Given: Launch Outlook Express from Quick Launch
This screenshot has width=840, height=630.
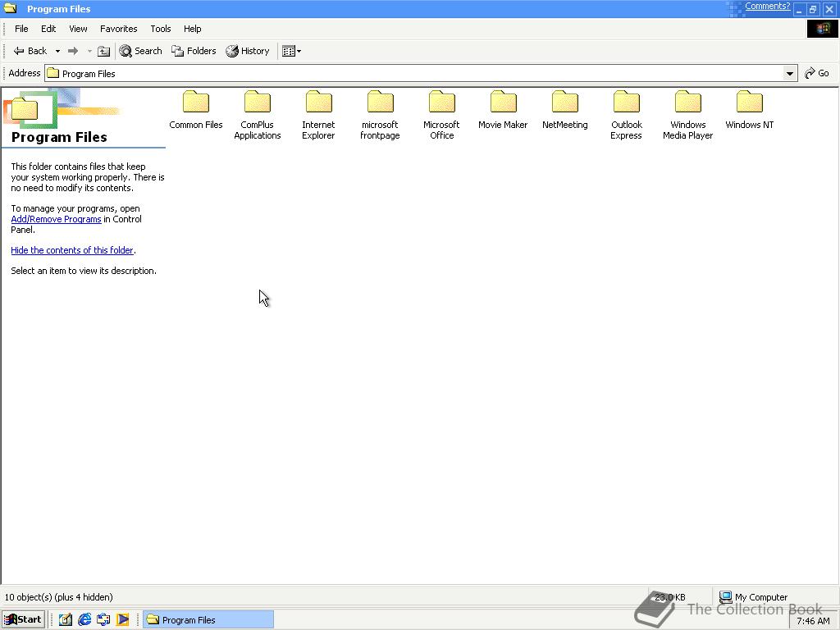Looking at the screenshot, I should (103, 620).
